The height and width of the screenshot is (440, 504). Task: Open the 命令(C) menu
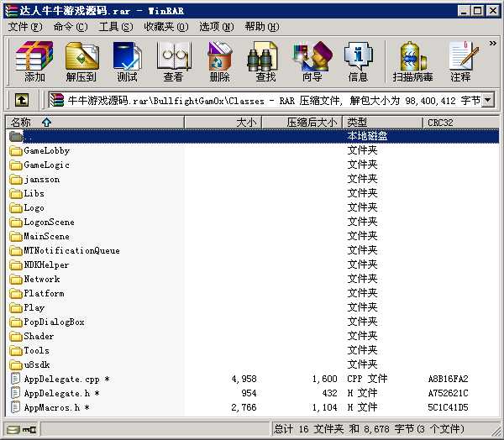71,27
